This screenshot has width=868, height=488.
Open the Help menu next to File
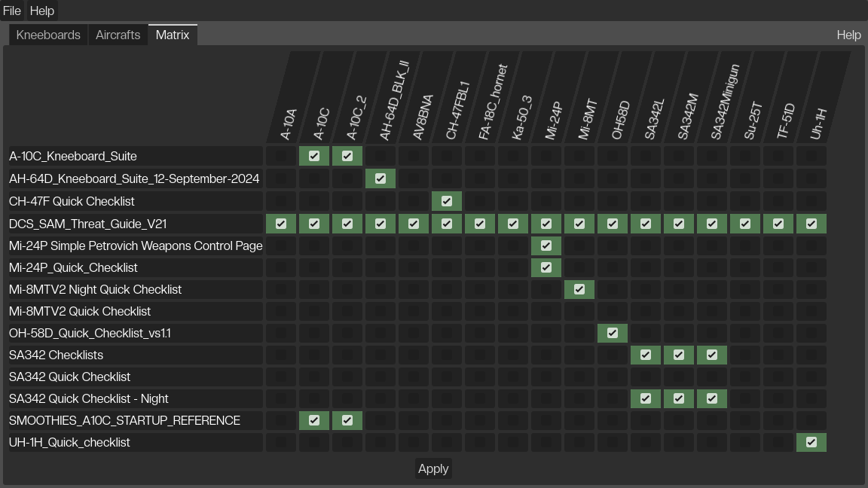(x=42, y=11)
